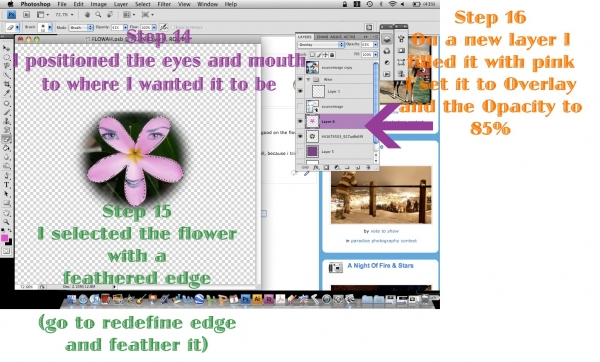Launch Bridge from the application bar

pos(26,15)
